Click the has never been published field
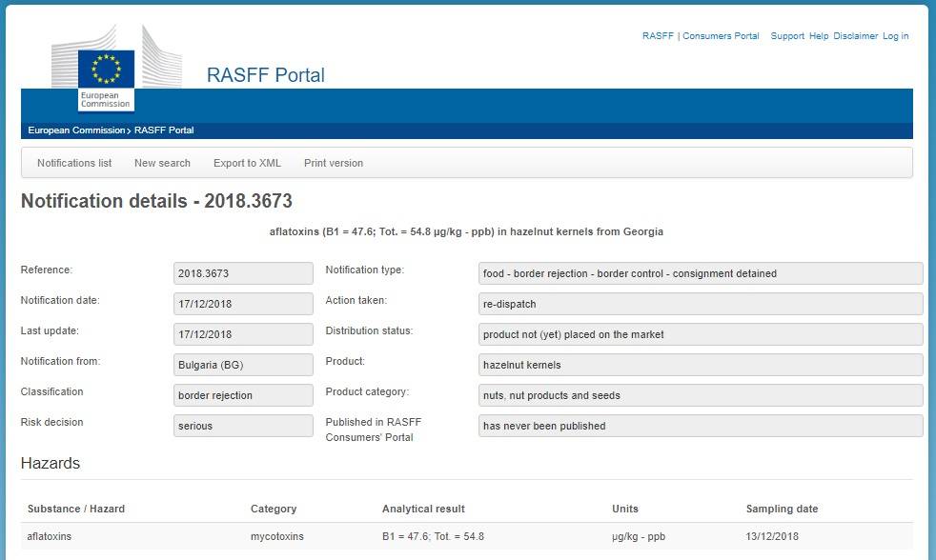936x560 pixels. click(701, 425)
